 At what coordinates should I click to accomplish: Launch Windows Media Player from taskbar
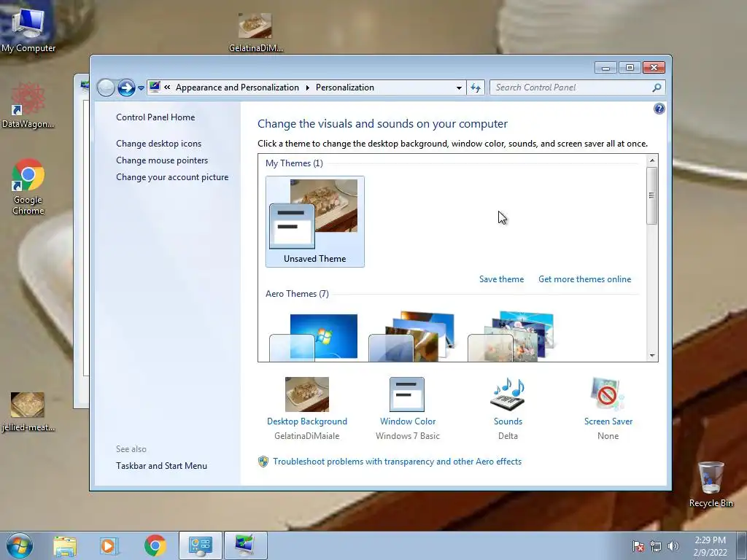tap(109, 546)
